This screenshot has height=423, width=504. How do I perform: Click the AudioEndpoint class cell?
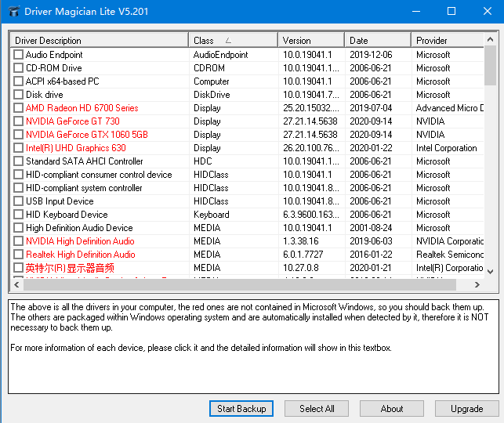220,55
